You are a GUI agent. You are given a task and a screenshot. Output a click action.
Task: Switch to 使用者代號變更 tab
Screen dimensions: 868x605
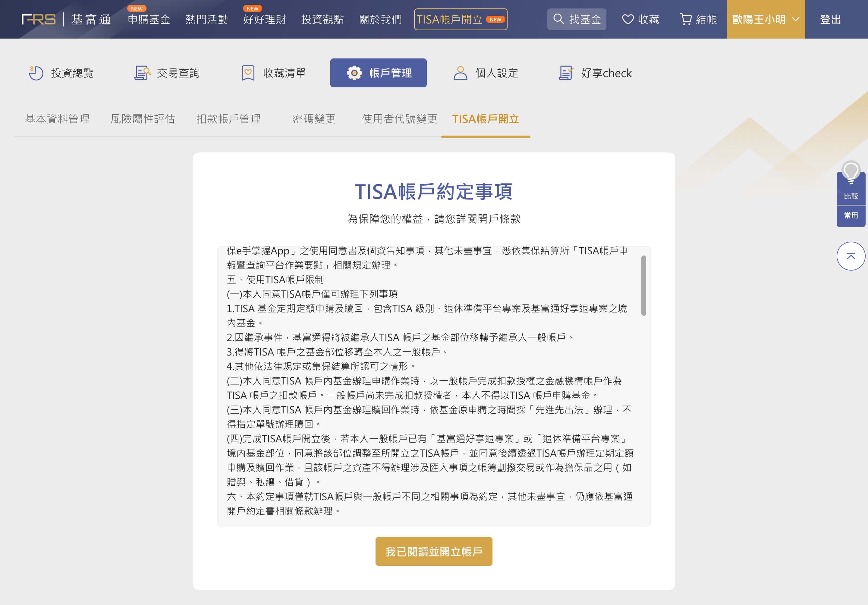tap(400, 119)
